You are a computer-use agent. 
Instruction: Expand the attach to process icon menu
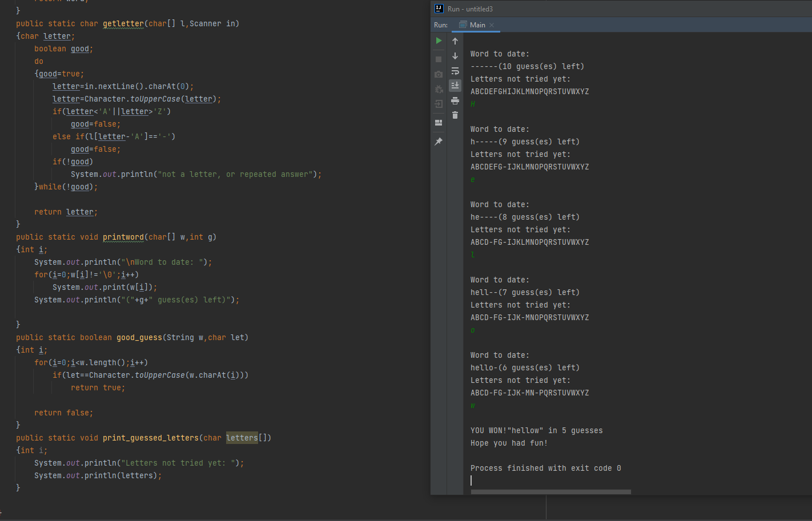439,104
